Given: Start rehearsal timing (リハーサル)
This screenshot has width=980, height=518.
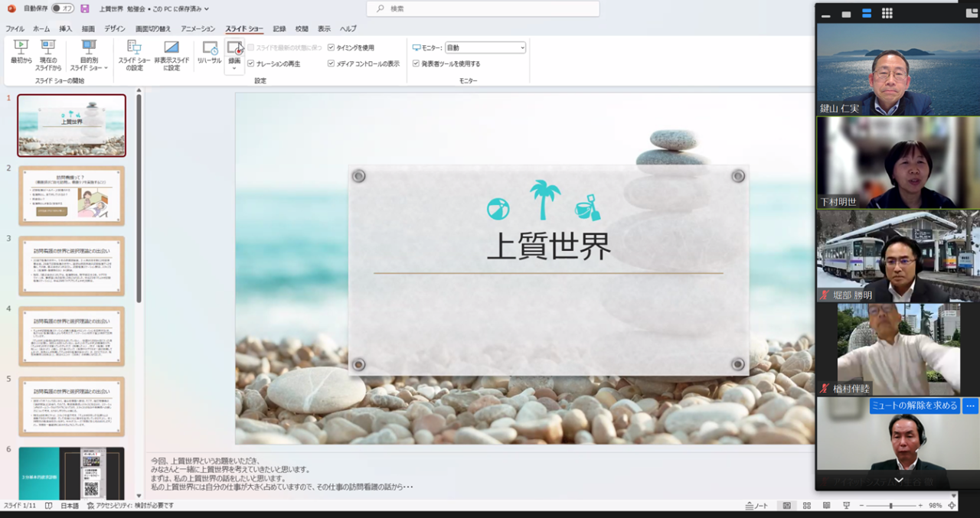Looking at the screenshot, I should click(x=209, y=53).
